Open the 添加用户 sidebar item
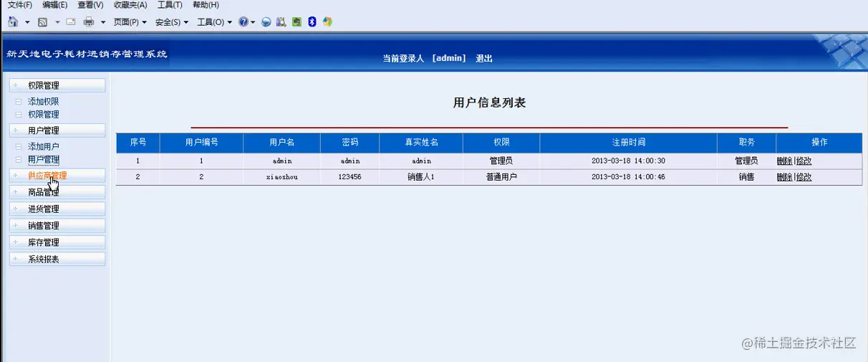 click(44, 146)
